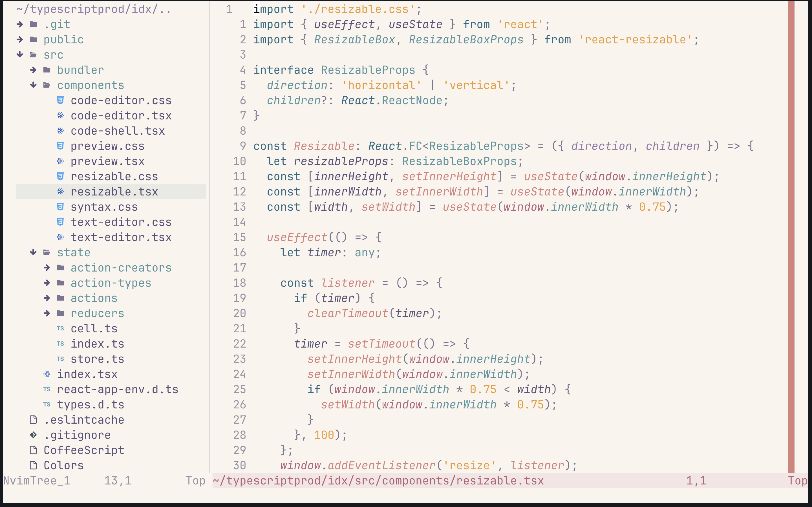This screenshot has height=507, width=812.
Task: Click the file icon beside .eslintcache
Action: pyautogui.click(x=33, y=420)
